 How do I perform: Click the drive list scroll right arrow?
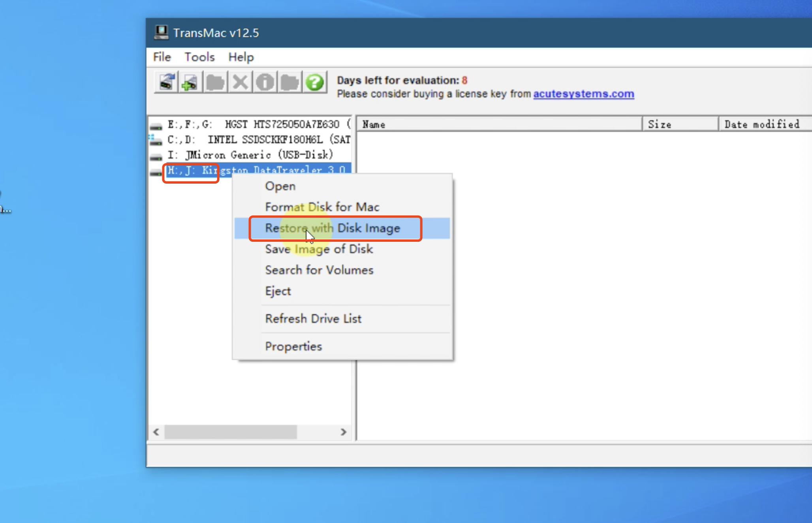click(x=343, y=432)
